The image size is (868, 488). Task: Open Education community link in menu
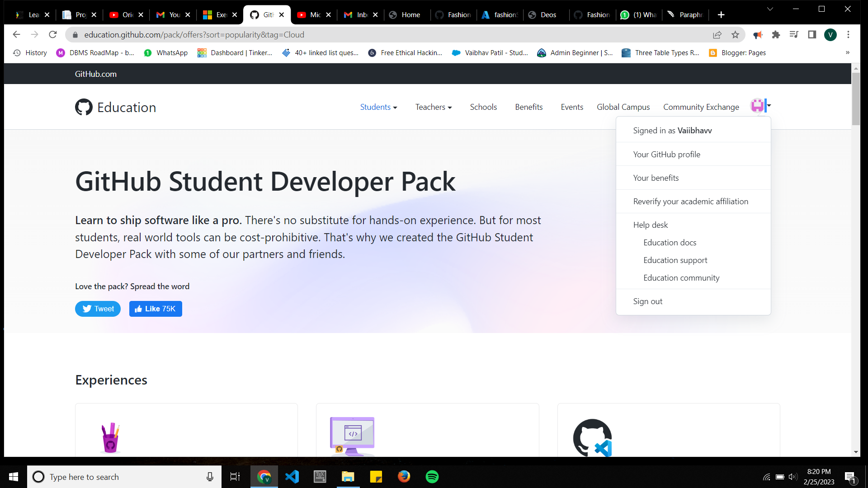point(681,278)
